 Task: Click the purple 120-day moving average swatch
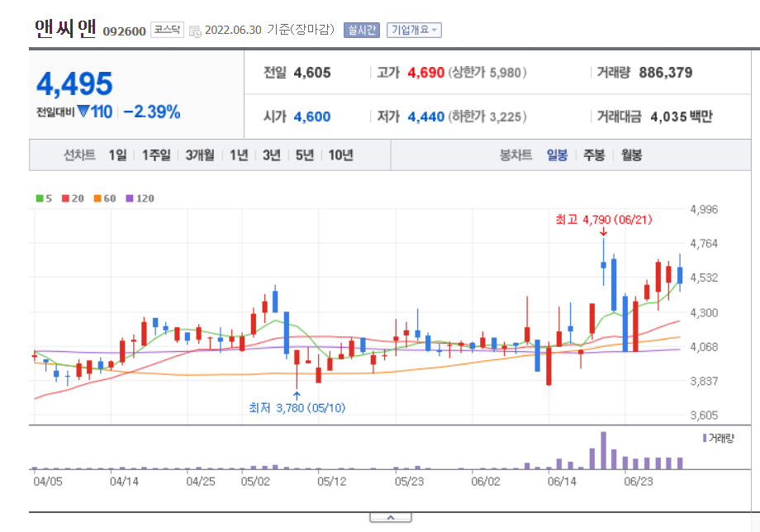click(130, 198)
